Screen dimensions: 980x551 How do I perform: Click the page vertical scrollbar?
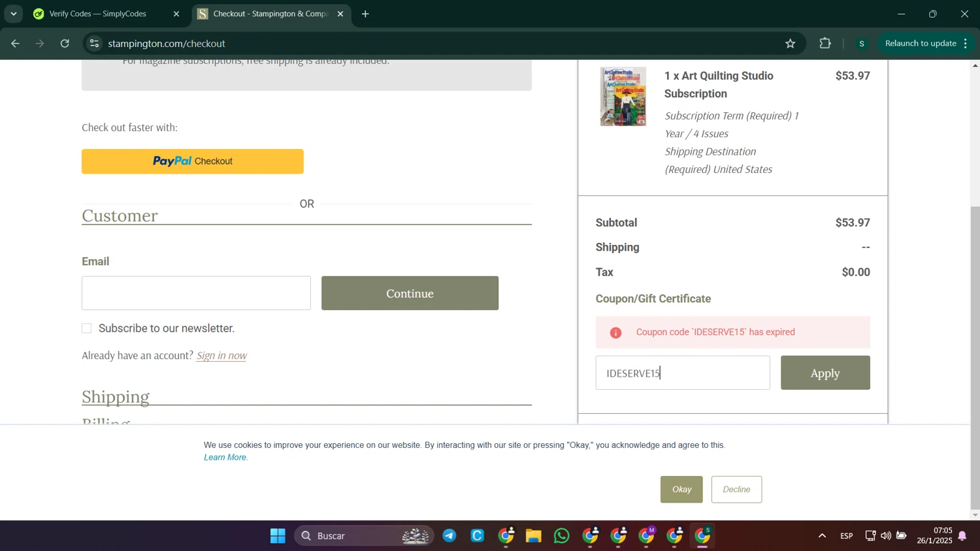tap(975, 357)
